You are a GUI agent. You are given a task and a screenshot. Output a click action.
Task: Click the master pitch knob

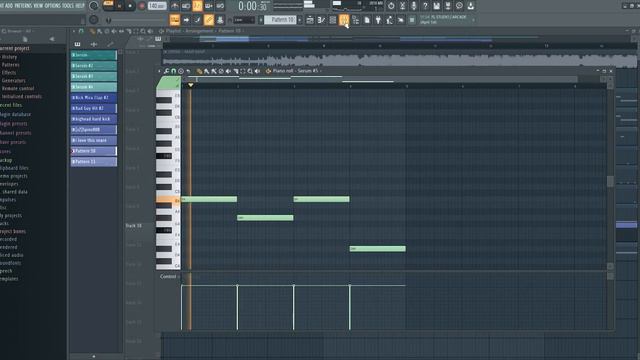point(94,20)
